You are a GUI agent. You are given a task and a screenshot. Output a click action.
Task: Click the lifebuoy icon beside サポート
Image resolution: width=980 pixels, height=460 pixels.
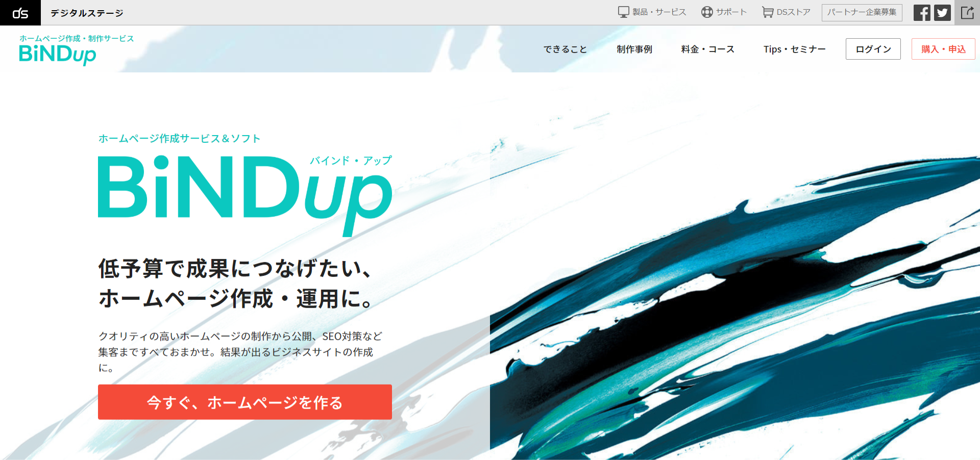coord(707,12)
